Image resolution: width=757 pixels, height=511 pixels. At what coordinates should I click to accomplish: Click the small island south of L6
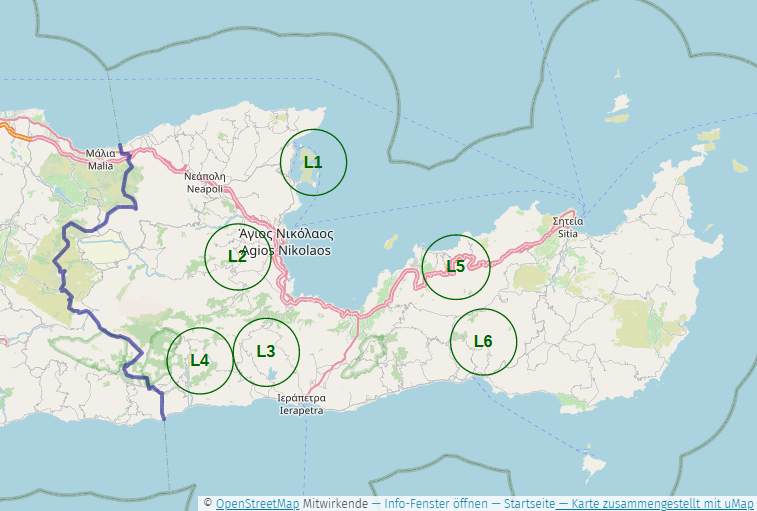595,466
